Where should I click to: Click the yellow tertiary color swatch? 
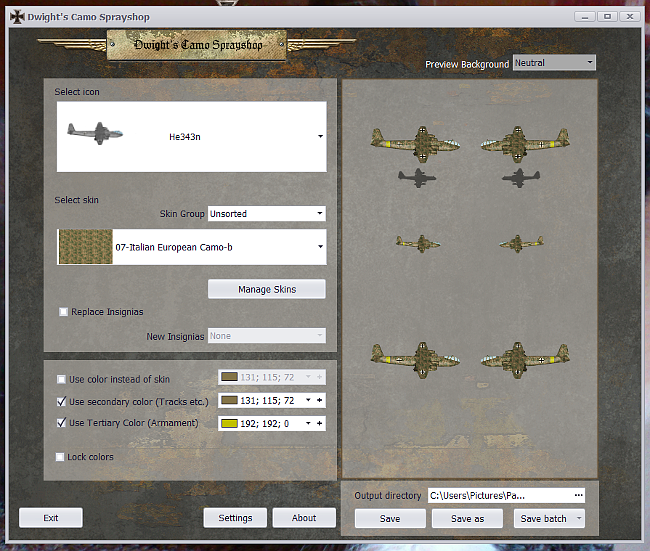[x=229, y=424]
